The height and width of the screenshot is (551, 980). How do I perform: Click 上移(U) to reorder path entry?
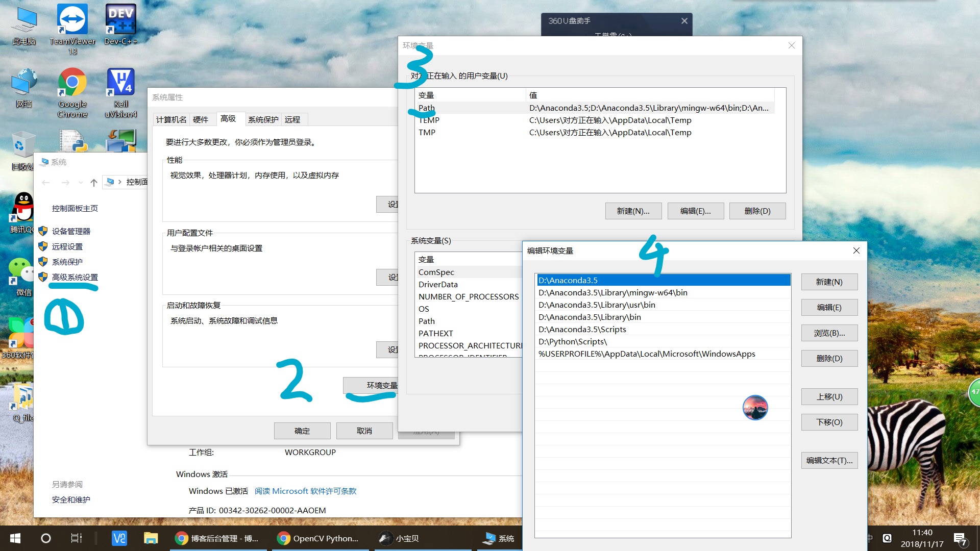(829, 396)
